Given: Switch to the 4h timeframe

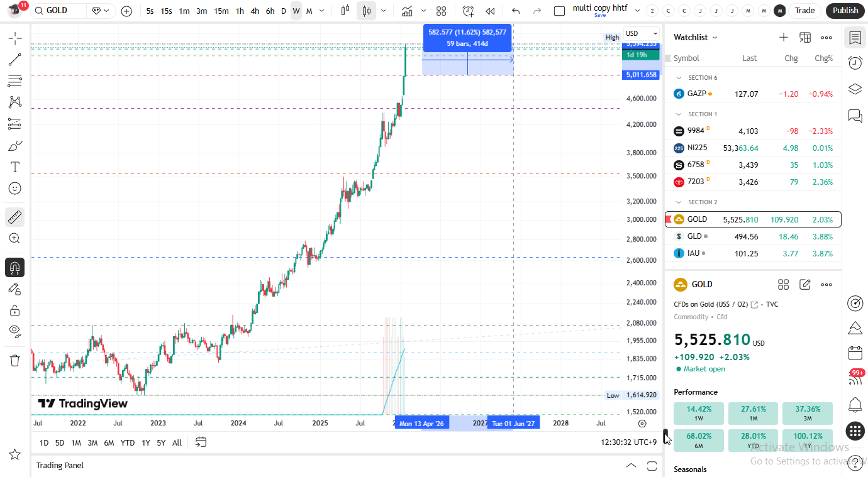Looking at the screenshot, I should pos(254,11).
